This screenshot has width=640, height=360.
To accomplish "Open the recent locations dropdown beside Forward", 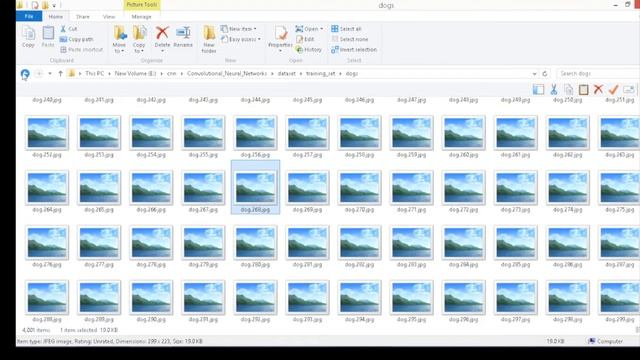I will (50, 73).
